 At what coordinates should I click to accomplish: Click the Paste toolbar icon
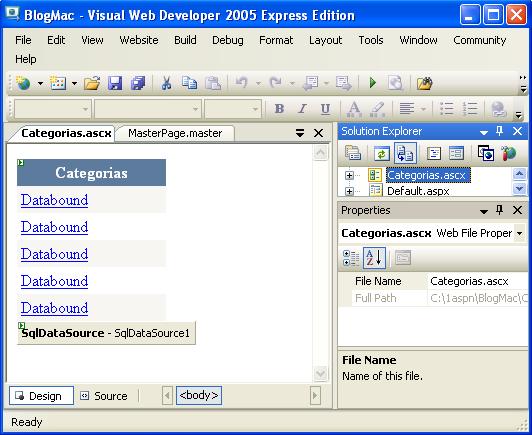point(213,83)
